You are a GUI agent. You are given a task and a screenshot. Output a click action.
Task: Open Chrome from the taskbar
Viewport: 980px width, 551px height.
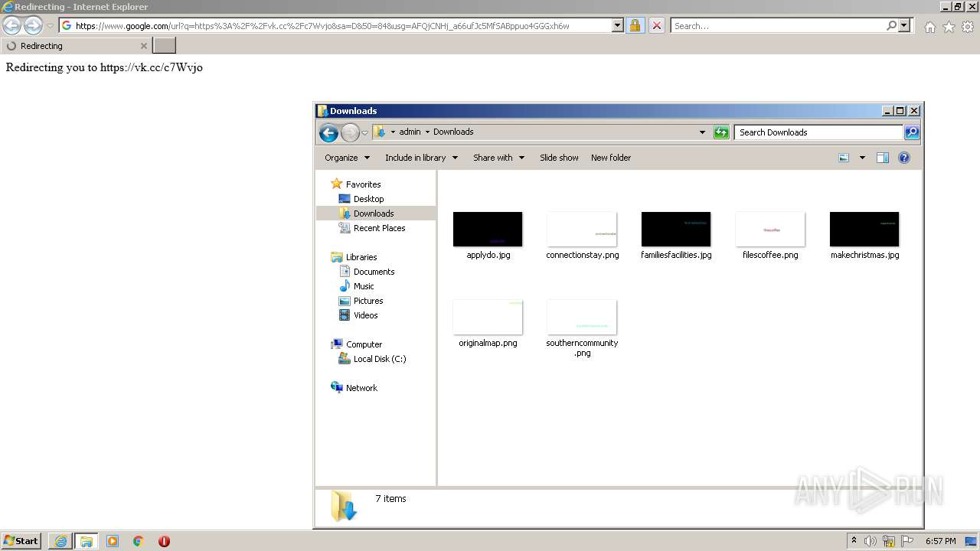[x=138, y=541]
